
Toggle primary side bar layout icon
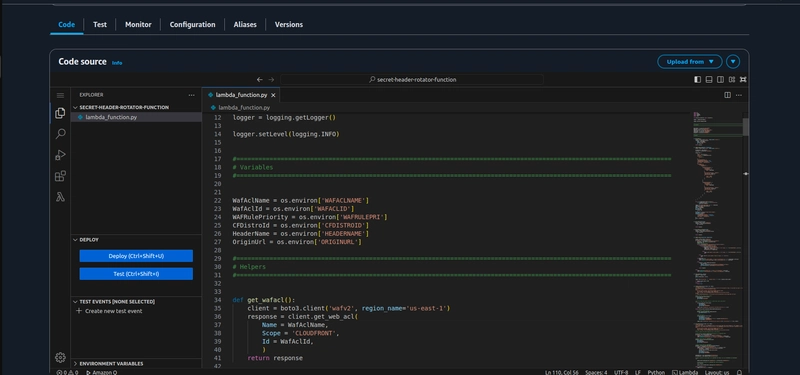[697, 80]
